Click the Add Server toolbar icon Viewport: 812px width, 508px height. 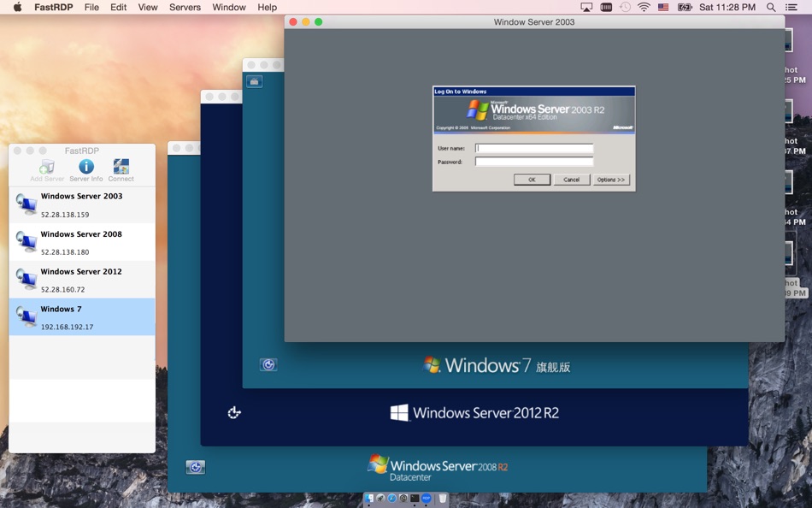coord(47,167)
